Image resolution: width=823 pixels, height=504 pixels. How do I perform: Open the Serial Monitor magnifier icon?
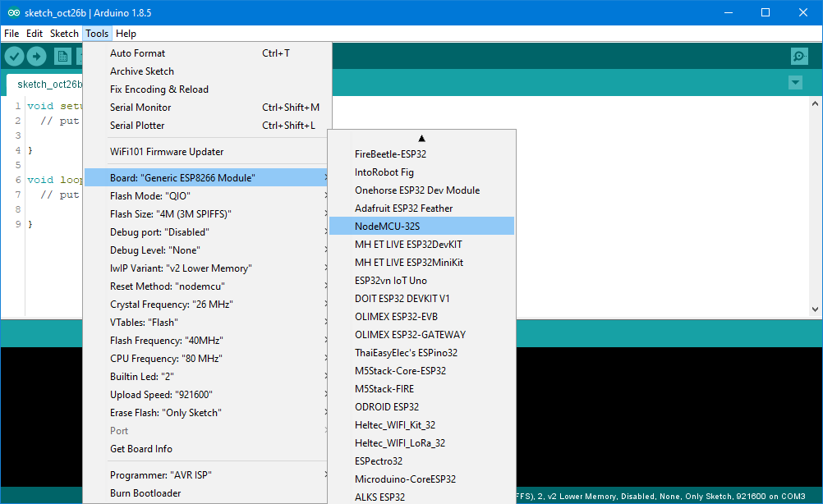coord(798,56)
